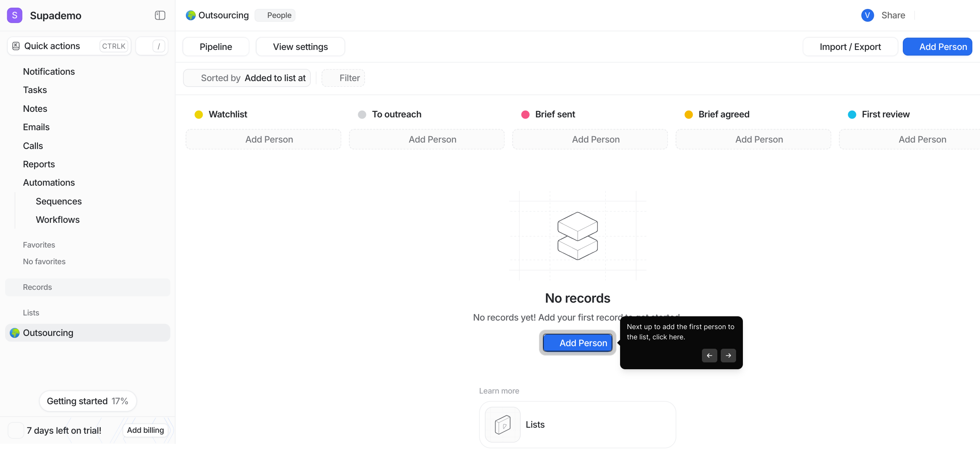The width and height of the screenshot is (980, 461).
Task: Add Person in First review column
Action: [x=910, y=140]
